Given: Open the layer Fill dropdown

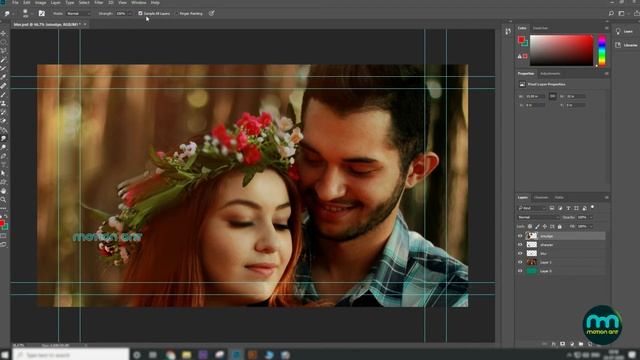Looking at the screenshot, I should pos(591,226).
